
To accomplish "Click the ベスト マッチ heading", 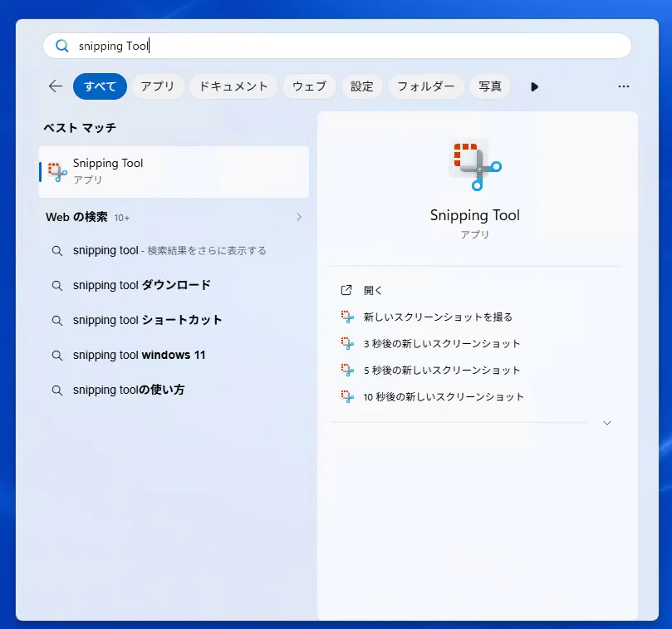I will click(80, 128).
